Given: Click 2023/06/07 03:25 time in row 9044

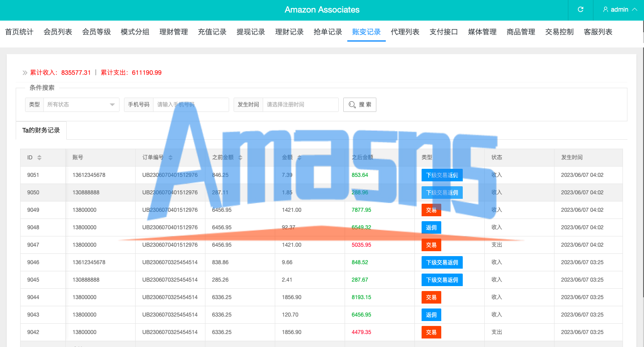Looking at the screenshot, I should (582, 297).
